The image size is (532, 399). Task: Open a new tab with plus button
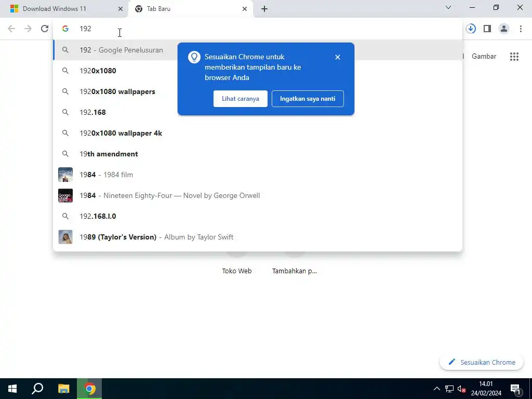(x=264, y=9)
